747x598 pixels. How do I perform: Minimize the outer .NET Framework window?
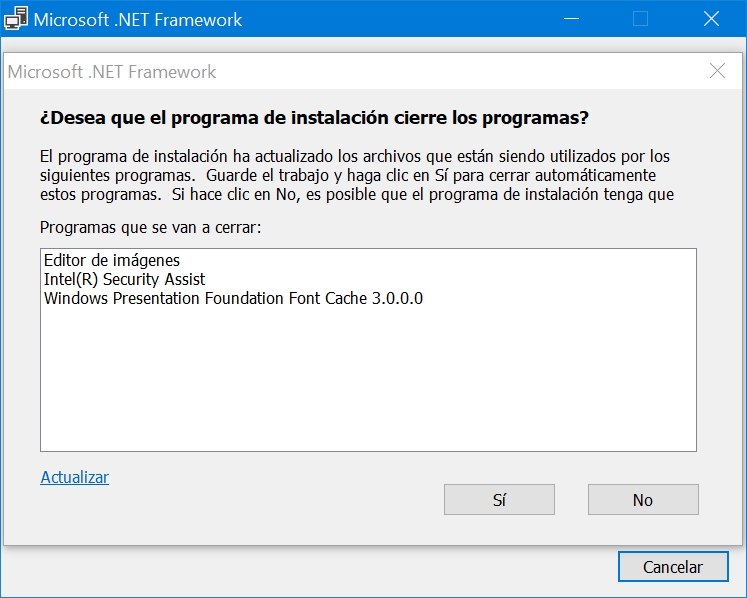571,19
